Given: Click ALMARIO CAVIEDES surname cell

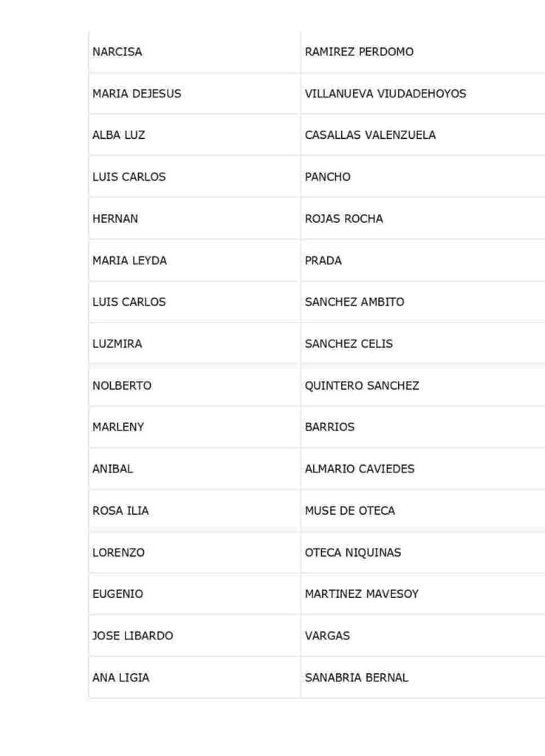Looking at the screenshot, I should click(x=423, y=469).
